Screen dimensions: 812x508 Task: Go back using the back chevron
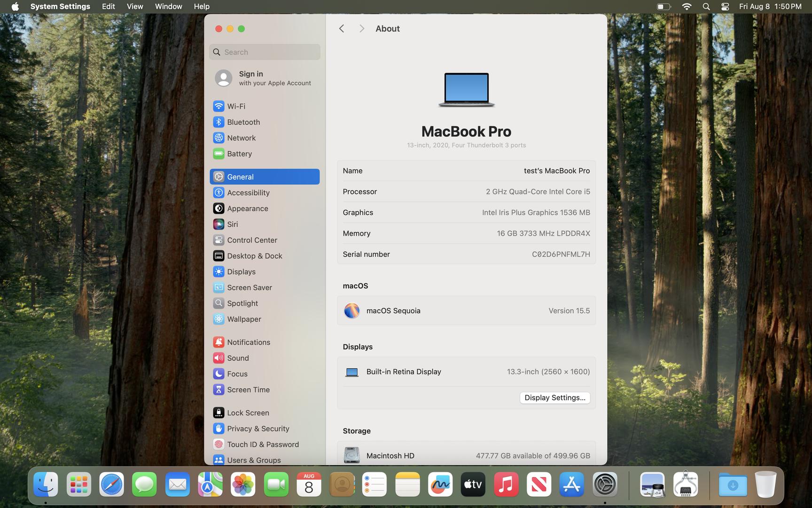342,29
